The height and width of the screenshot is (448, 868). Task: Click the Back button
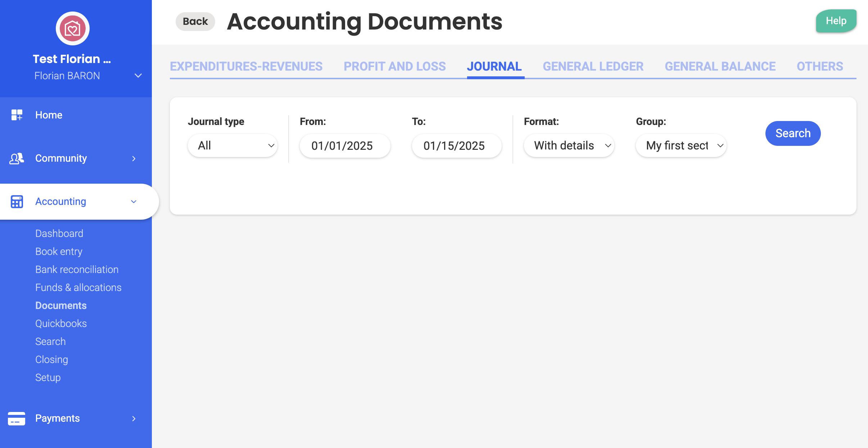195,22
